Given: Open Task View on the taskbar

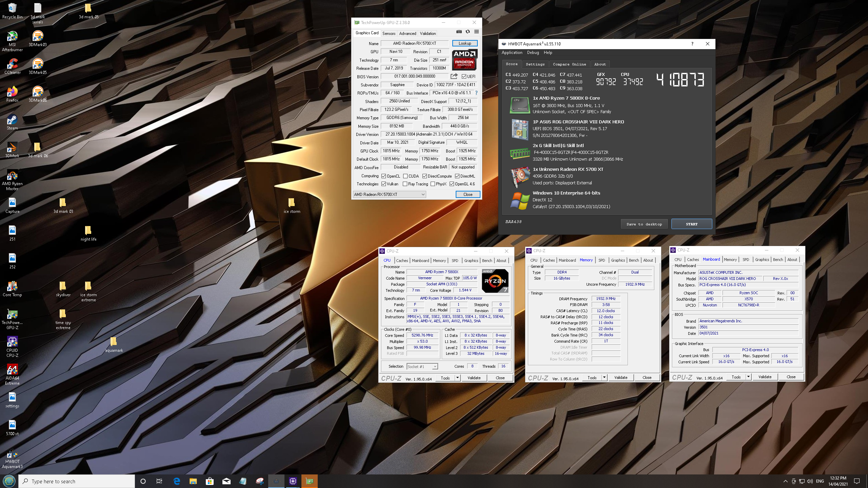Looking at the screenshot, I should (x=159, y=481).
